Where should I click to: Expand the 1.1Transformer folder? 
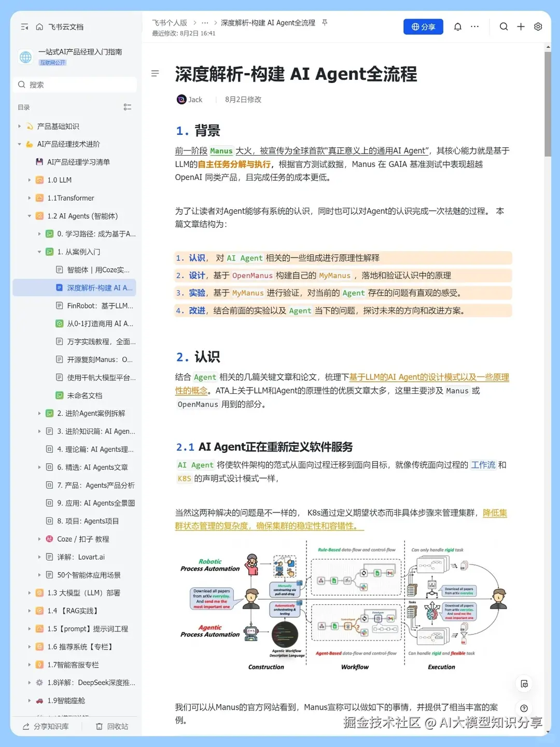tap(30, 198)
